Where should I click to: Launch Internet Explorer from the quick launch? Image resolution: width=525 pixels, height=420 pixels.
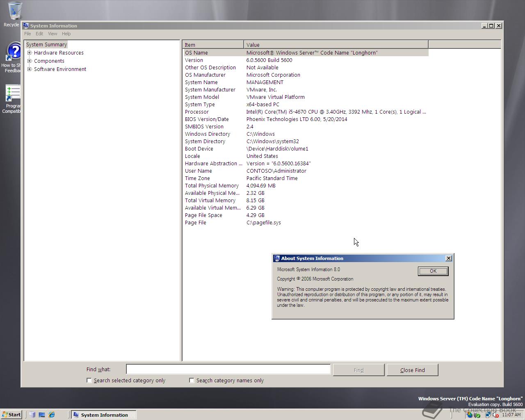[52, 415]
